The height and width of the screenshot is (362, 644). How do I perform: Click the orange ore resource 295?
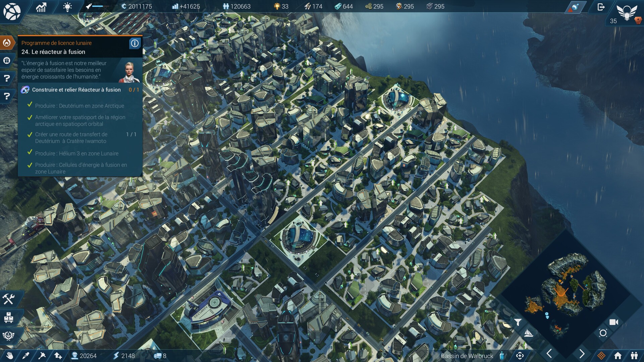click(x=405, y=6)
